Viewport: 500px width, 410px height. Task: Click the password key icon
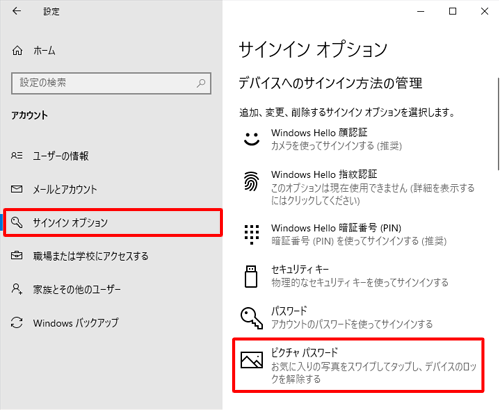(252, 318)
